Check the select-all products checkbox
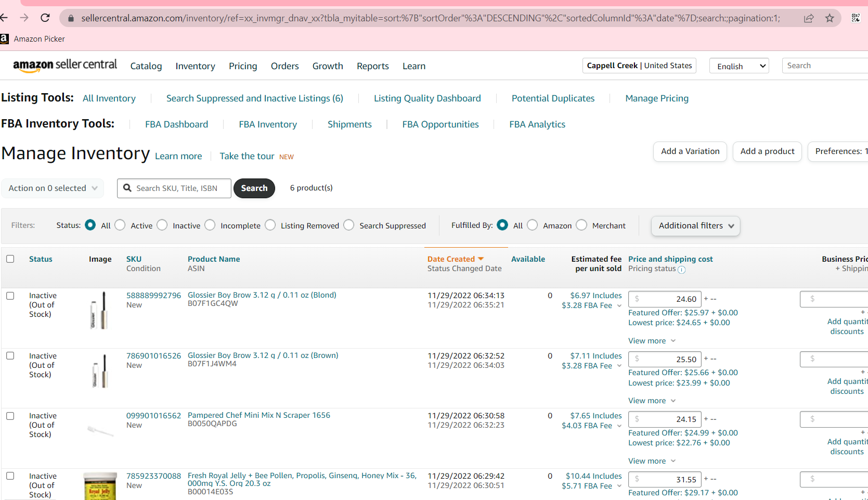This screenshot has height=500, width=868. [x=10, y=259]
